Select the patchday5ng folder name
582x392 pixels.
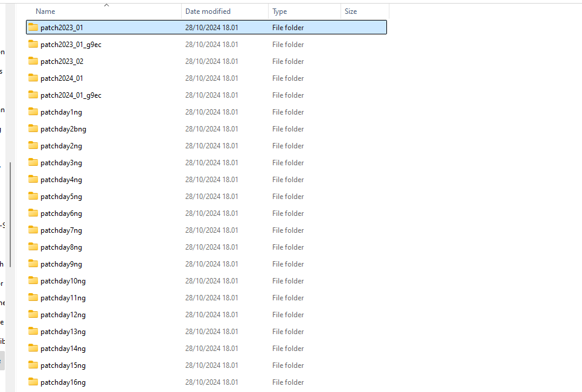click(61, 197)
